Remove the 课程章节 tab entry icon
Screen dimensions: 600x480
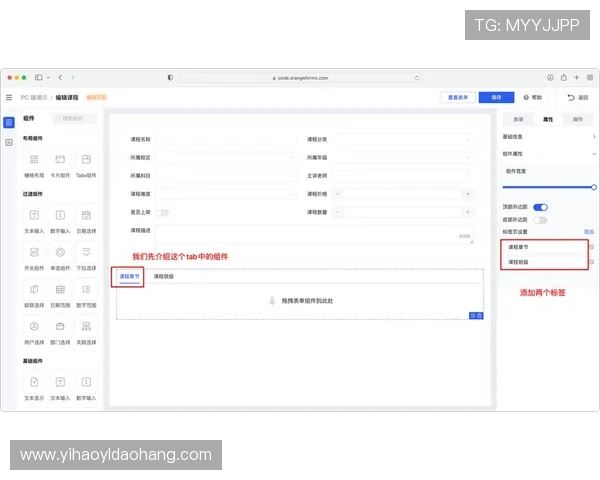click(x=592, y=247)
